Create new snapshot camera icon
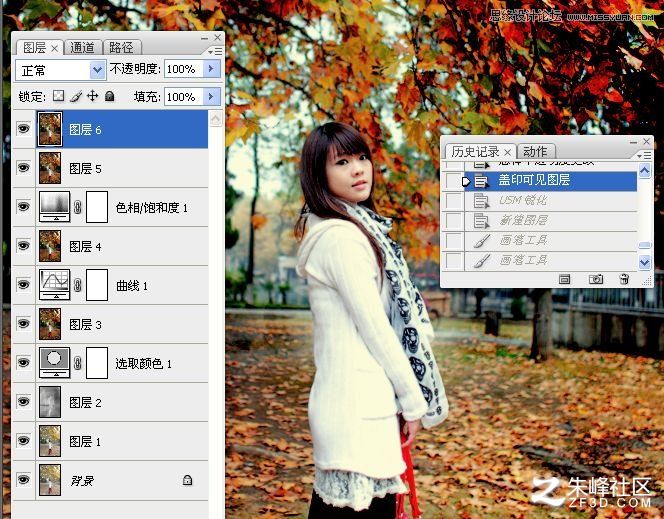 596,279
